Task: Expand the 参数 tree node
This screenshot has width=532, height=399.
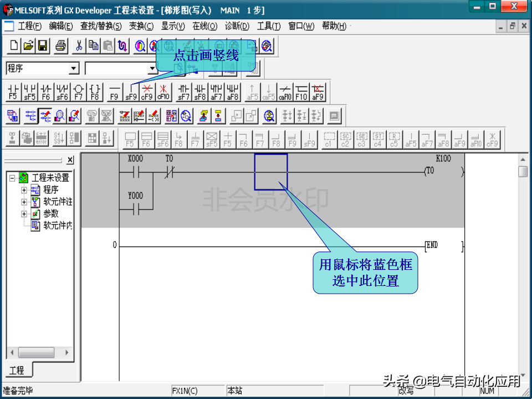Action: pyautogui.click(x=24, y=214)
